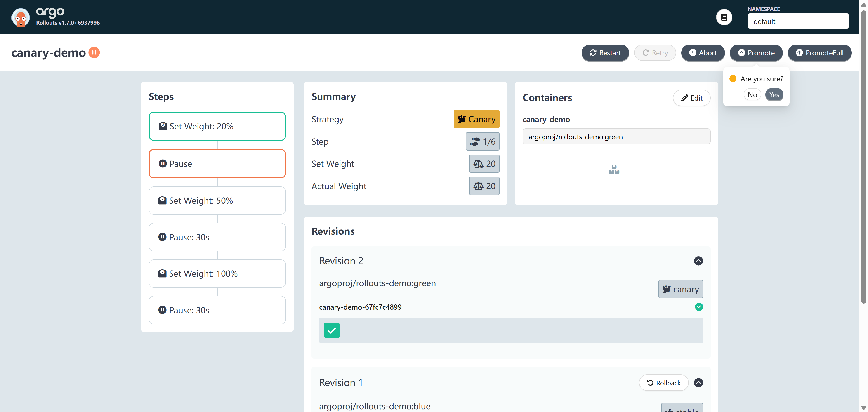This screenshot has width=868, height=412.
Task: Select the first Pause: 30s step
Action: click(x=217, y=237)
